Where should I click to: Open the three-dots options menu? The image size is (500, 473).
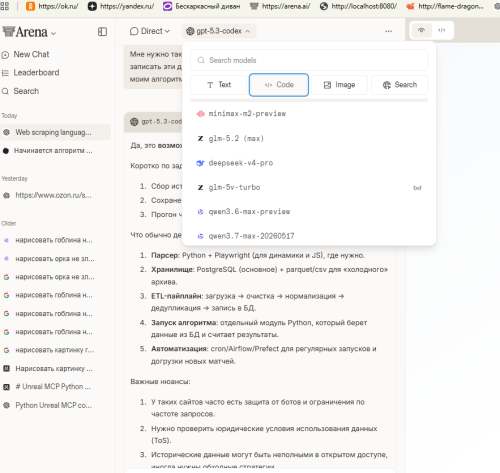click(388, 31)
